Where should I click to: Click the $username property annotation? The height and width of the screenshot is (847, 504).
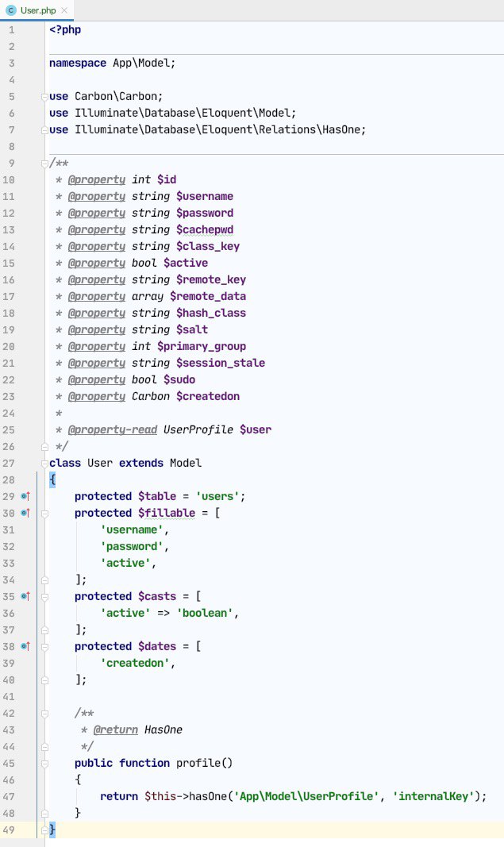point(205,196)
